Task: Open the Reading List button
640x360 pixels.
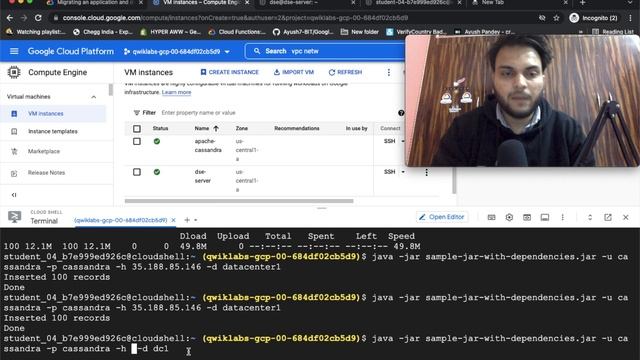Action: coord(613,32)
